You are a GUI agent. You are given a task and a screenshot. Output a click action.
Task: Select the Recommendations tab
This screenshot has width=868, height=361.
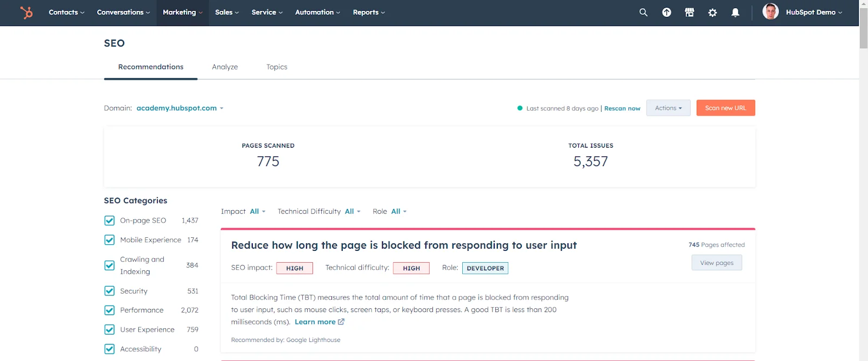coord(151,67)
